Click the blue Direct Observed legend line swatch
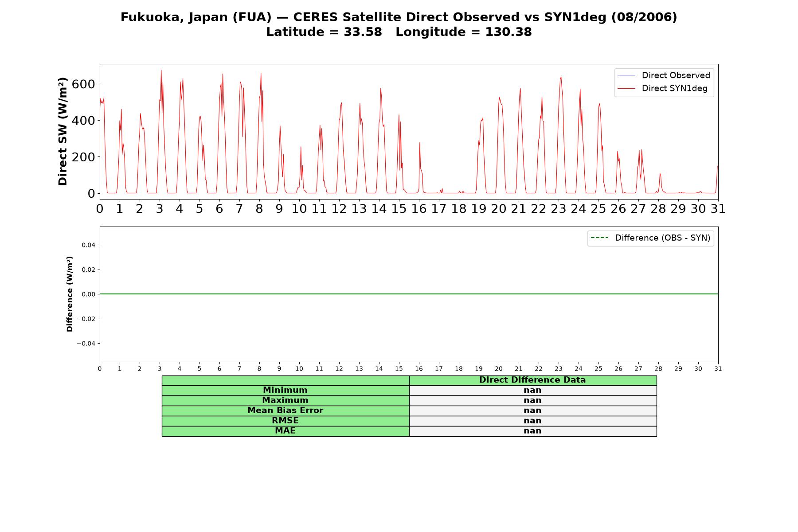 626,75
